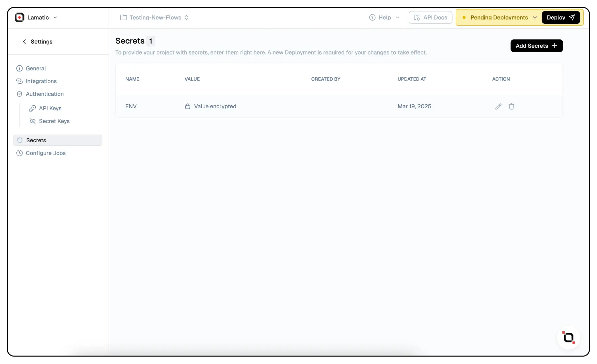The height and width of the screenshot is (364, 597).
Task: Click the back arrow next to Settings
Action: click(x=24, y=41)
